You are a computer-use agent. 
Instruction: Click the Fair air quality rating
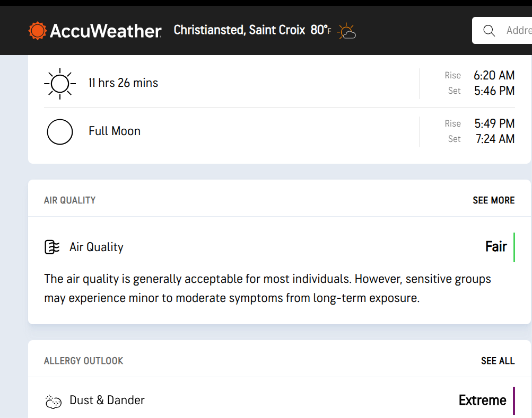[496, 247]
